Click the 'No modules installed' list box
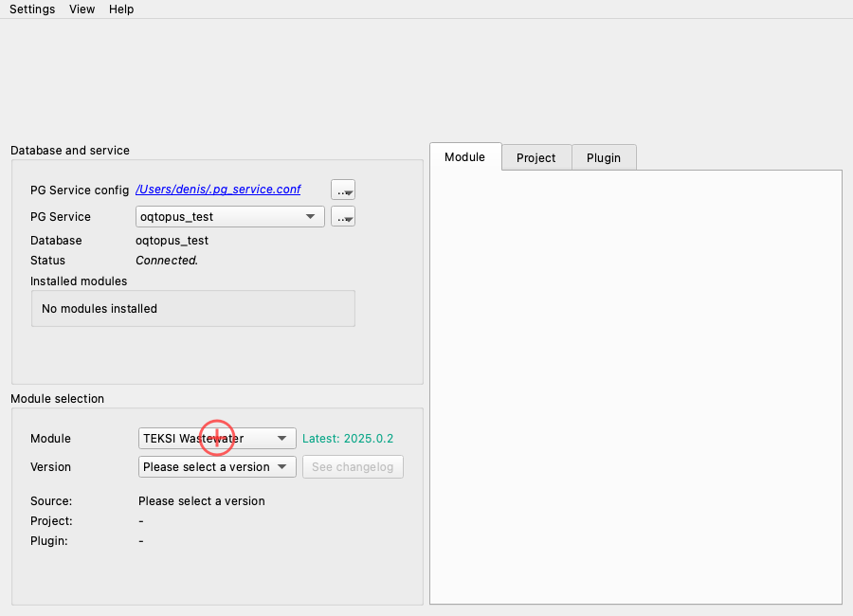Viewport: 853px width, 616px height. pyautogui.click(x=193, y=309)
